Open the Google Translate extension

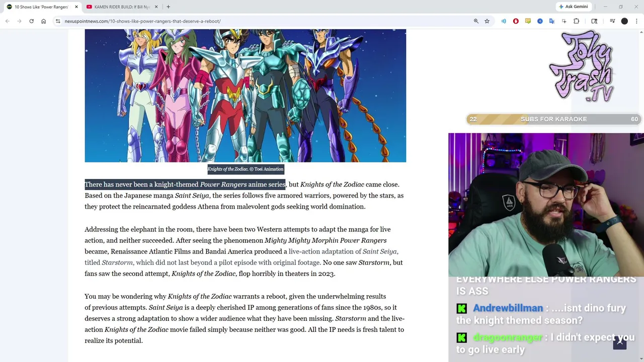[552, 21]
